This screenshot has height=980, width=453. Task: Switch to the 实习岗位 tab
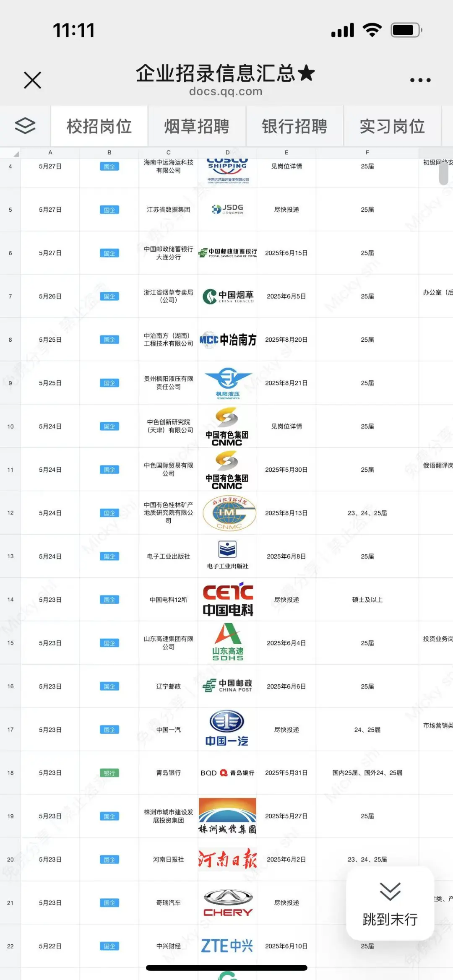(392, 126)
